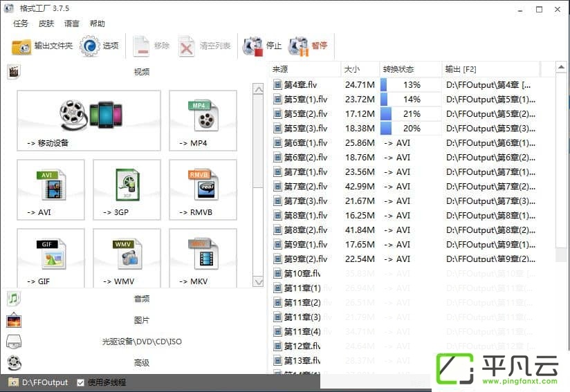Click the format panel scrollbar thumb
The height and width of the screenshot is (392, 570).
point(258,141)
